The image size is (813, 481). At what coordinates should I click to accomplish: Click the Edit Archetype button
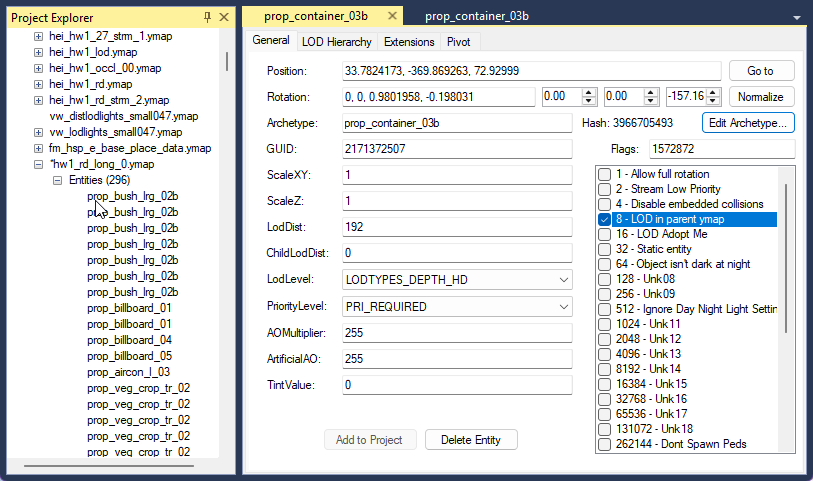click(x=748, y=123)
